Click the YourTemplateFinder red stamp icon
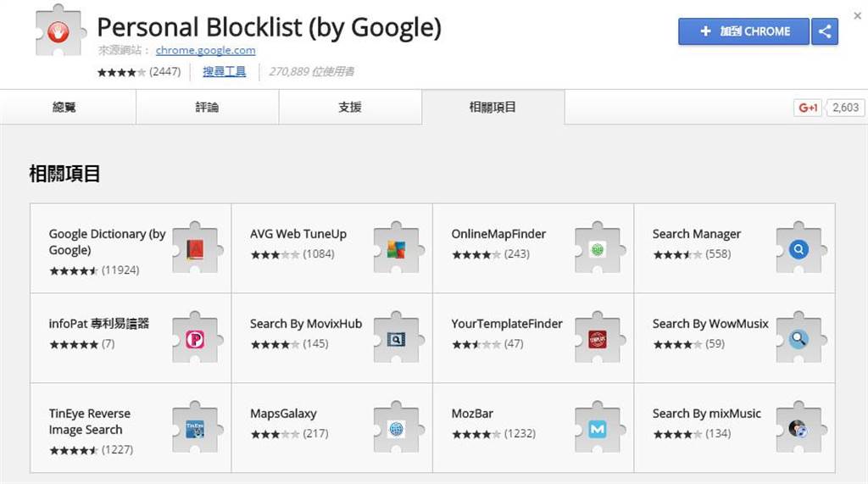Viewport: 868px width, 484px height. coord(598,339)
